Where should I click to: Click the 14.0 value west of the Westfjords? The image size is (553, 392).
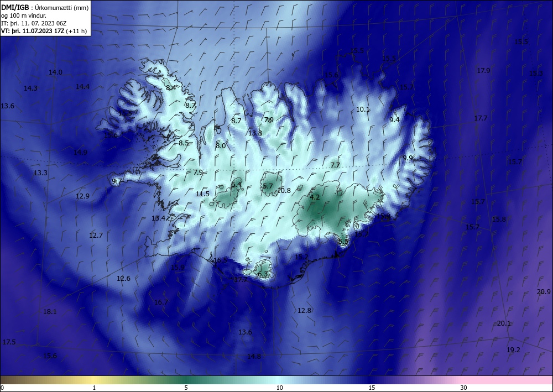click(55, 72)
